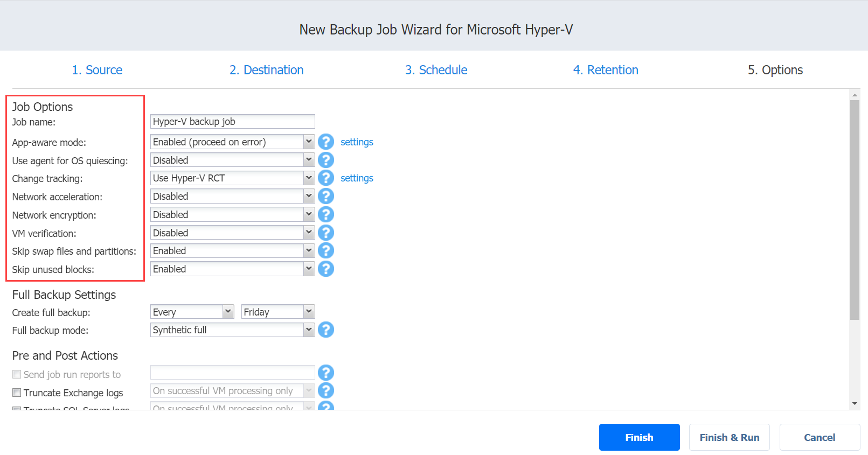Go to the 1. Source step
Image resolution: width=868 pixels, height=455 pixels.
tap(97, 70)
